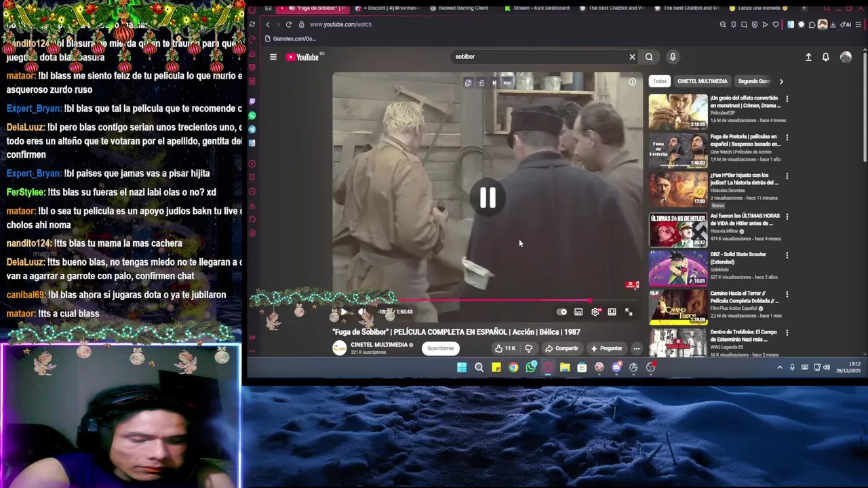868x488 pixels.
Task: Mute the video with the volume icon
Action: pos(361,312)
